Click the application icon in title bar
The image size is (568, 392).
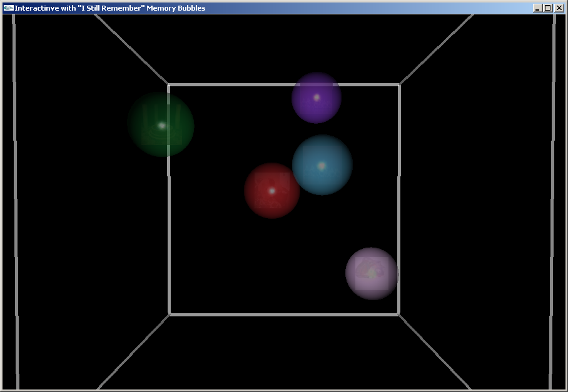pos(9,8)
